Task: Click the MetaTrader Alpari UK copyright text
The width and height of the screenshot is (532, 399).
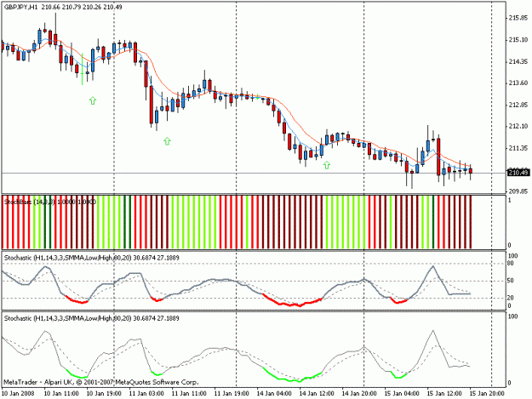Action: 100,382
